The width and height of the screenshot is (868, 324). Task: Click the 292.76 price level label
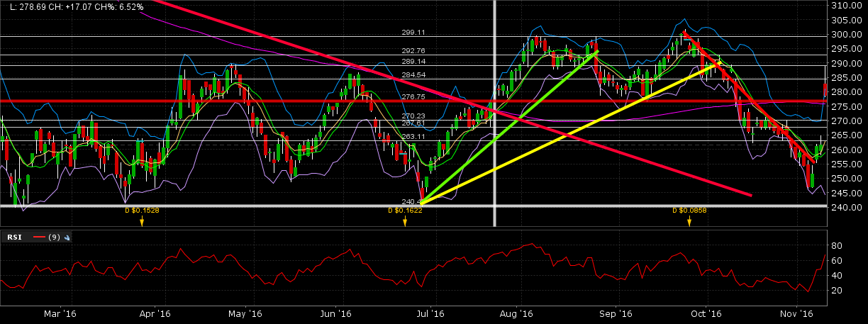click(x=413, y=51)
